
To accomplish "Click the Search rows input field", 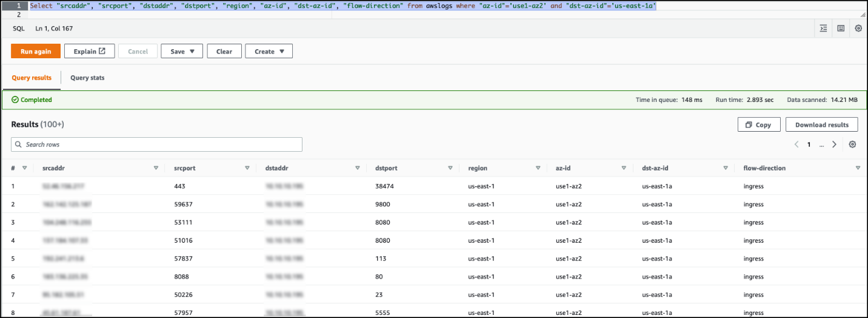I will pyautogui.click(x=156, y=144).
